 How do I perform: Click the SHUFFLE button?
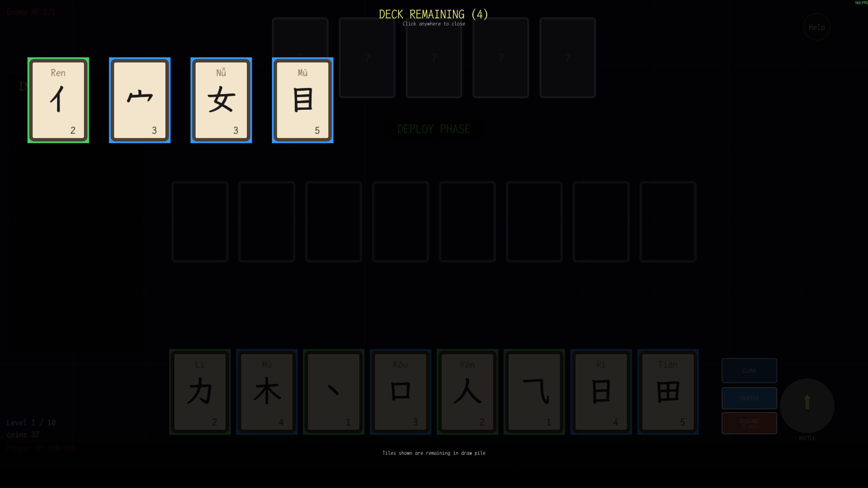[x=749, y=398]
